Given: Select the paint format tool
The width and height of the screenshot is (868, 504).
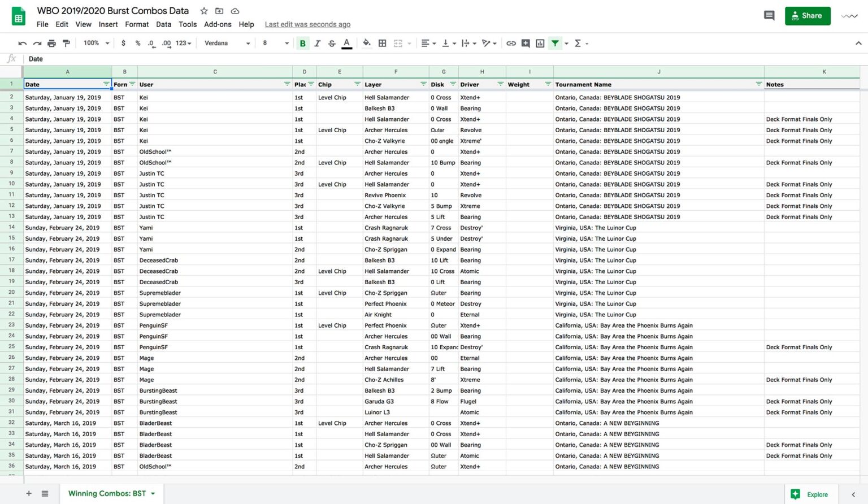Looking at the screenshot, I should (66, 43).
